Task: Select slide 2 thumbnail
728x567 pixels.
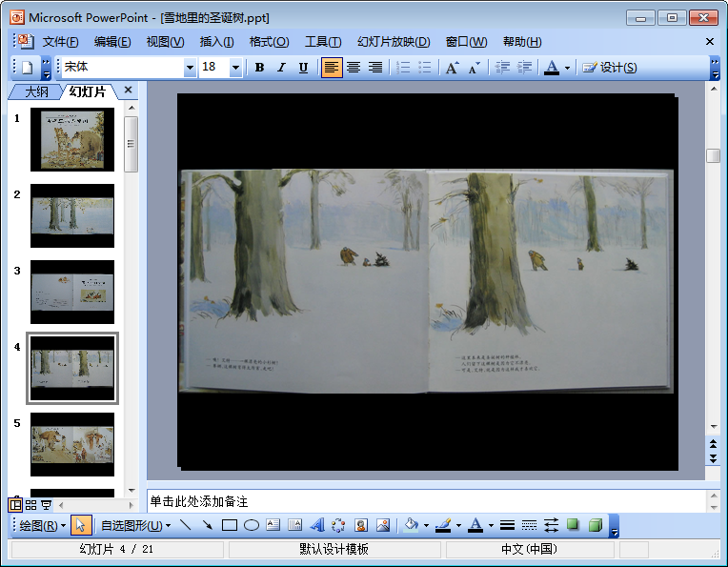Action: (x=72, y=216)
